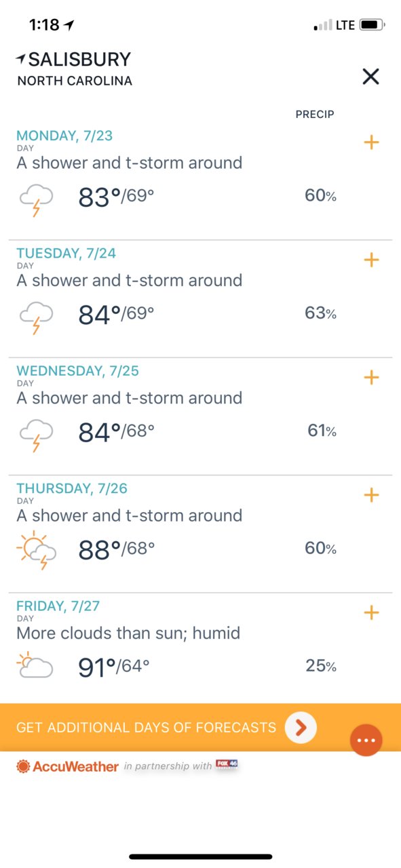
Task: Tap the FOX 46 partner logo
Action: [x=227, y=764]
